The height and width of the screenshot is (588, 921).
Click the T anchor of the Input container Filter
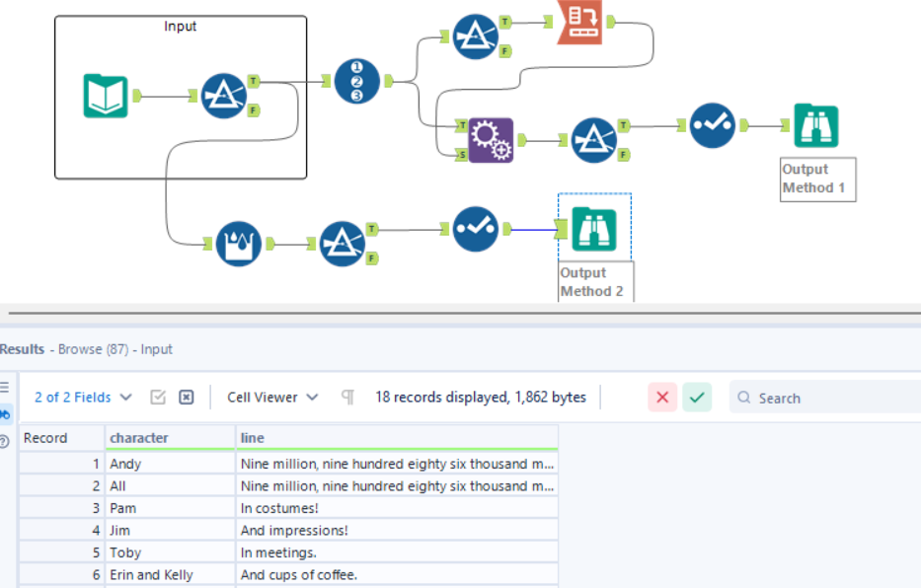click(x=253, y=81)
